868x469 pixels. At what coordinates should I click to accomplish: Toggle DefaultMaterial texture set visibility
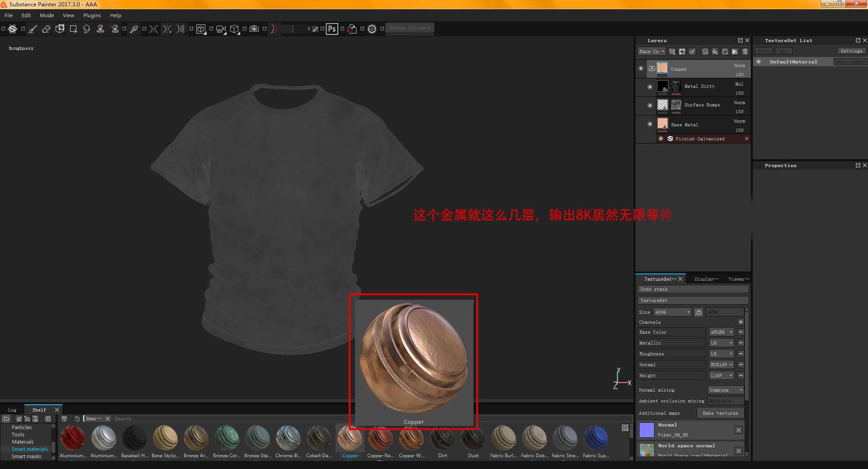click(759, 62)
